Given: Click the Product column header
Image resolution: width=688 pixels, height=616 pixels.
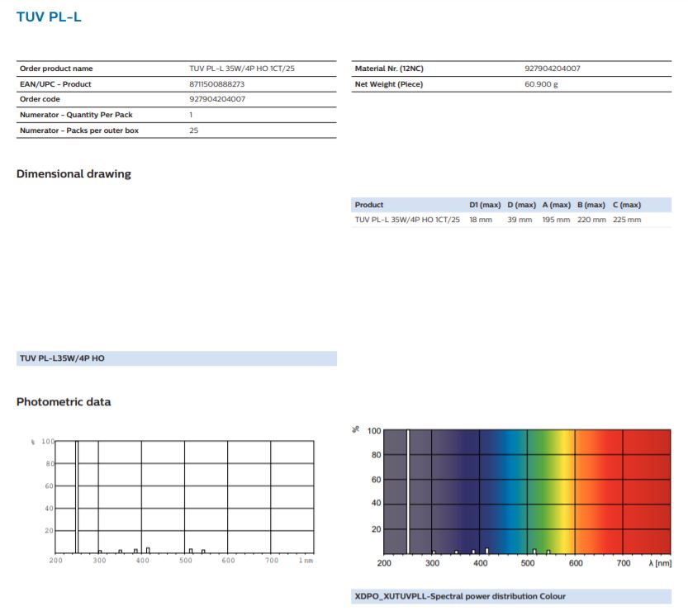Looking at the screenshot, I should pos(369,205).
